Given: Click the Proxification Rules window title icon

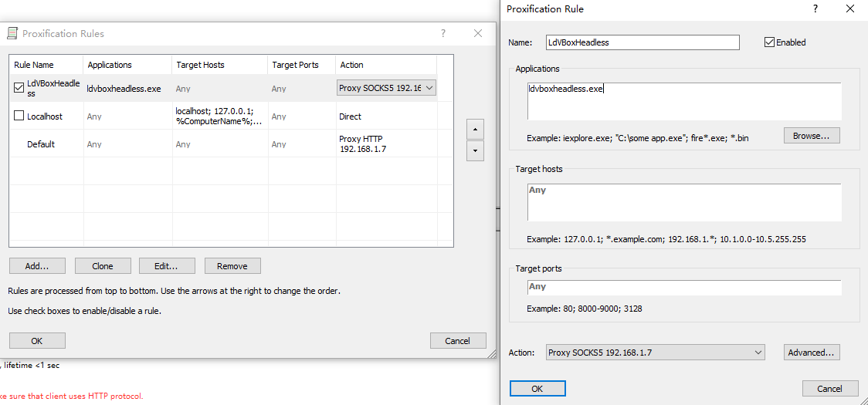Looking at the screenshot, I should 12,33.
